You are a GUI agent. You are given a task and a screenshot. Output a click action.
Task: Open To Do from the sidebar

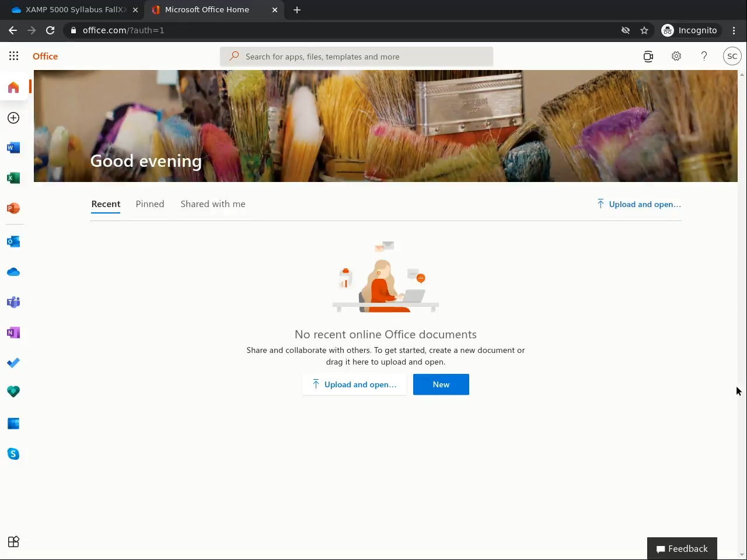13,363
